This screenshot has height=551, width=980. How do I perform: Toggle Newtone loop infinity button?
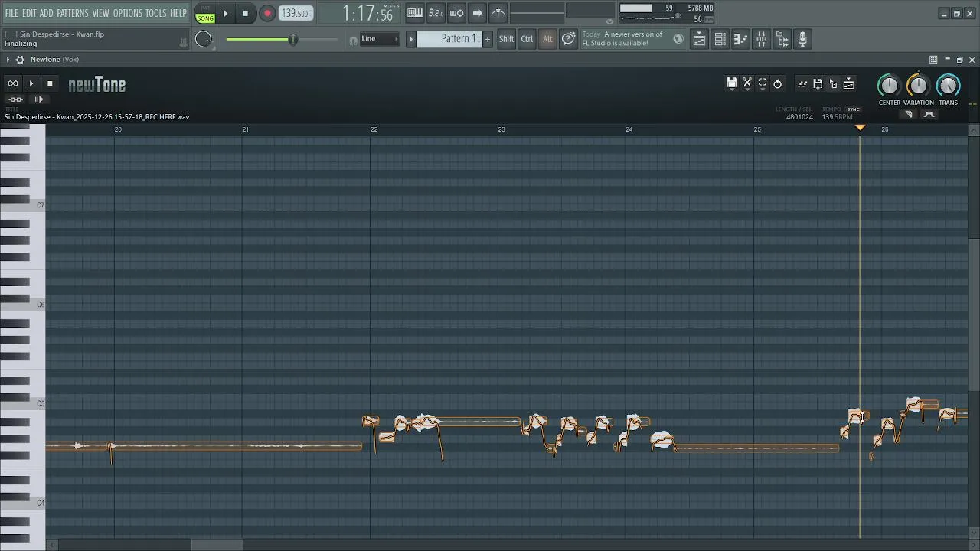[13, 83]
